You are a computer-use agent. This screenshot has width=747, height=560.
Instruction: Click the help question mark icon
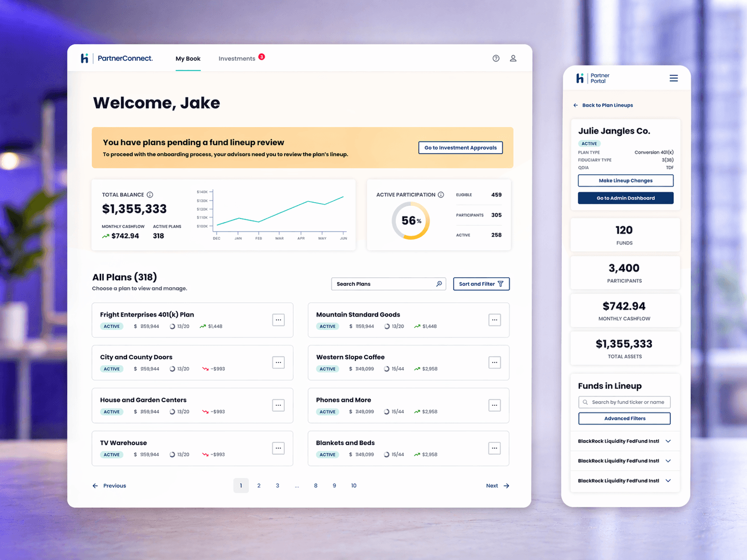[x=496, y=58]
